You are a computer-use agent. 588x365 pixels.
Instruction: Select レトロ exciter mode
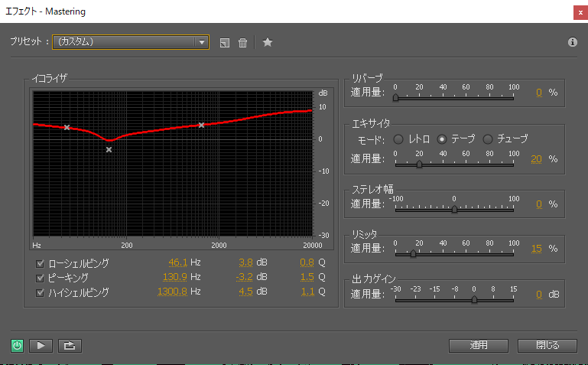(398, 139)
